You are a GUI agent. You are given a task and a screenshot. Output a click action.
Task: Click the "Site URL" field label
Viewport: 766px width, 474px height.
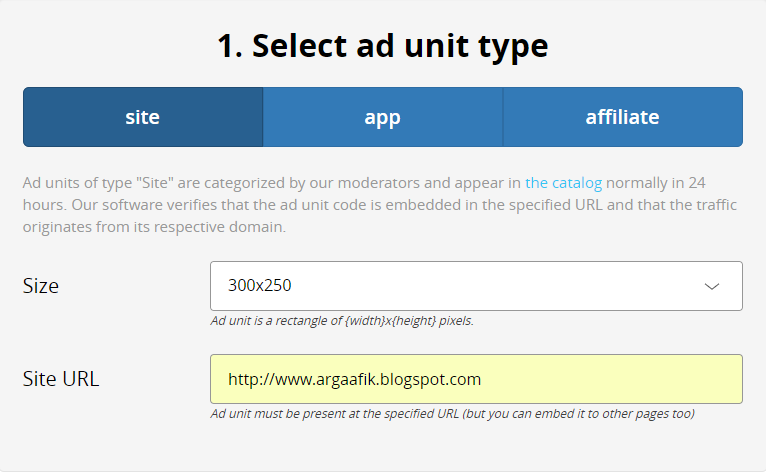61,379
